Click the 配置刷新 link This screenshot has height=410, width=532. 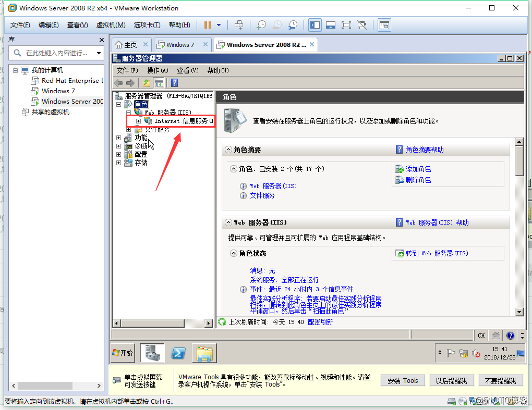point(320,322)
